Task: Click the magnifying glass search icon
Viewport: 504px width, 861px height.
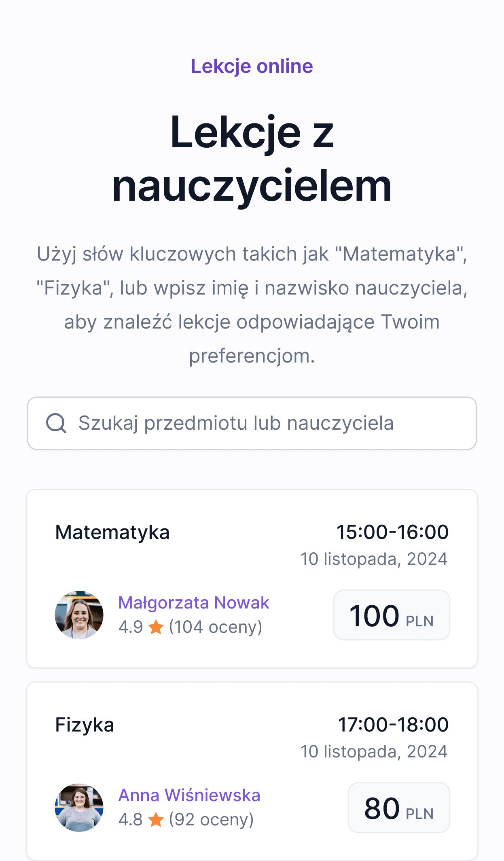Action: coord(56,423)
